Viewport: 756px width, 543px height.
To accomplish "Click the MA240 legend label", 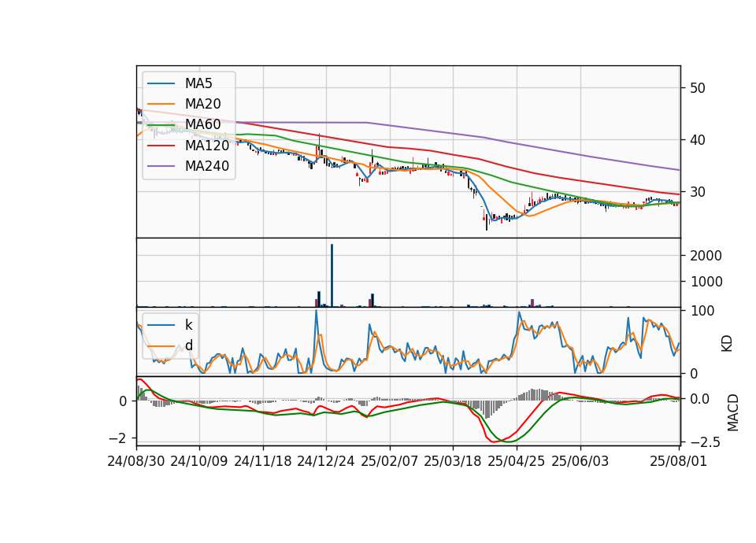I will click(x=207, y=166).
